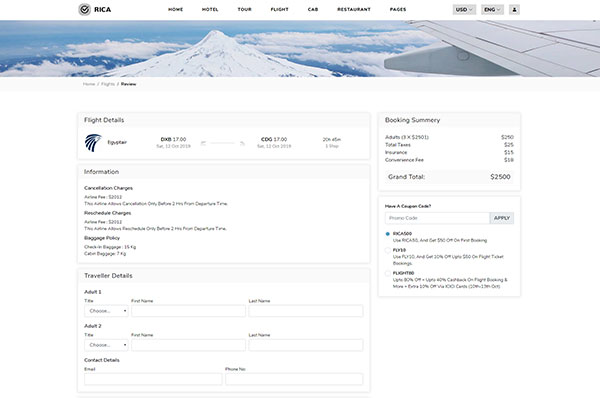The width and height of the screenshot is (600, 398).
Task: Choose the FLIGHT80 coupon radio button
Action: (x=388, y=273)
